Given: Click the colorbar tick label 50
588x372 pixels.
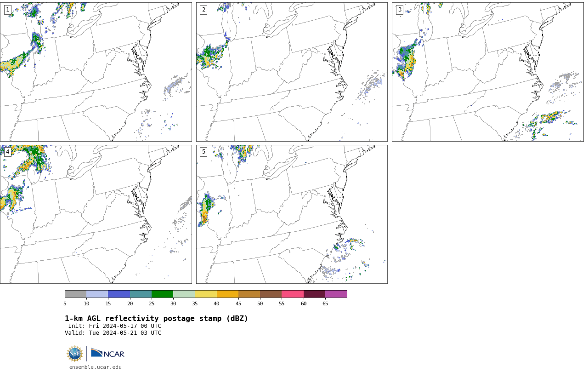Looking at the screenshot, I should 260,303.
